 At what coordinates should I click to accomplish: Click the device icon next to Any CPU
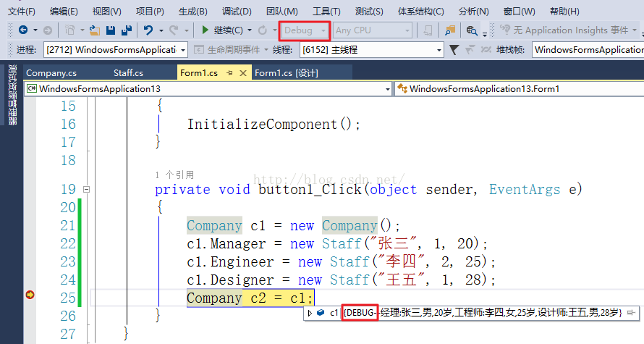click(428, 30)
